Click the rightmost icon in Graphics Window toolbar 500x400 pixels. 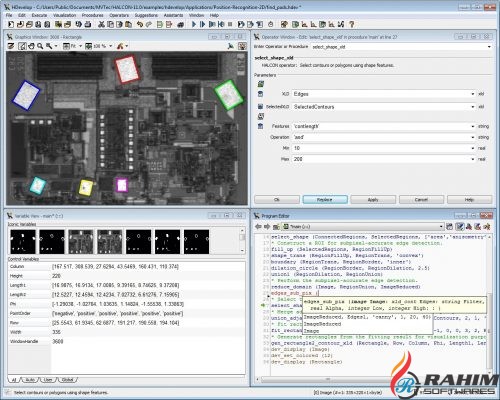tap(242, 46)
